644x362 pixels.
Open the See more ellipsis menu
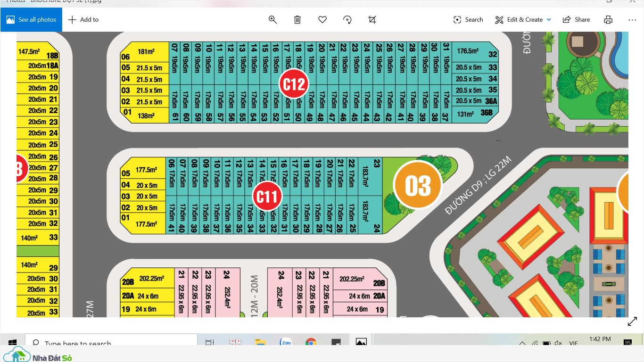coord(632,19)
